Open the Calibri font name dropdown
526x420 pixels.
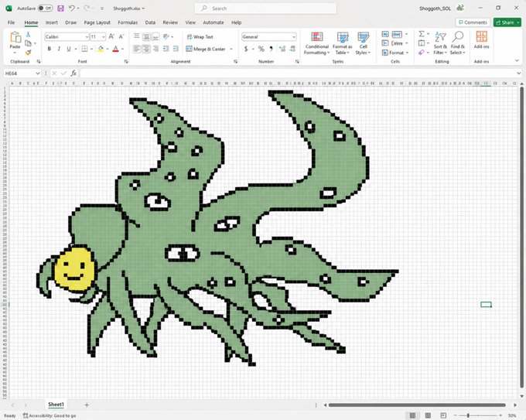pos(87,37)
